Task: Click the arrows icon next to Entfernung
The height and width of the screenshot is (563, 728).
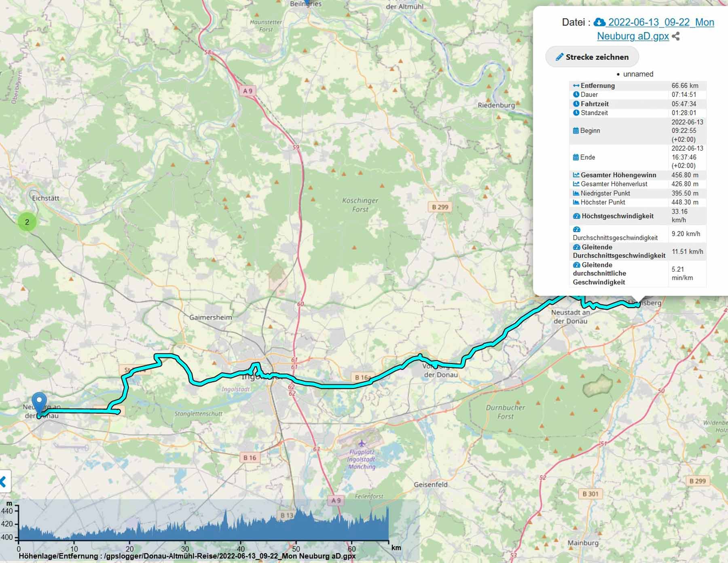Action: point(576,86)
